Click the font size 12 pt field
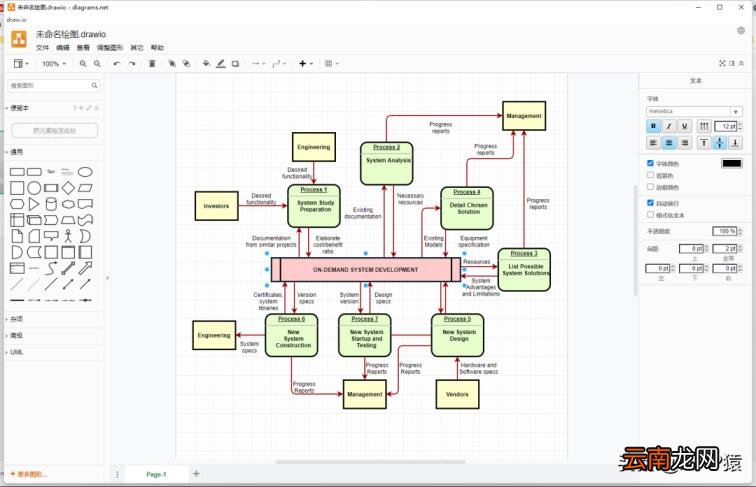The height and width of the screenshot is (487, 756). pyautogui.click(x=725, y=126)
